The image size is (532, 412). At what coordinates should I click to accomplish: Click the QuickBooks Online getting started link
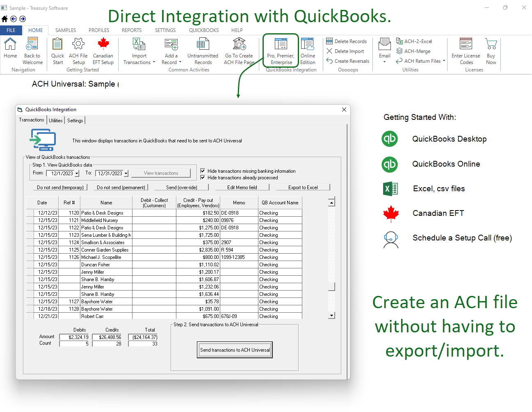[446, 164]
